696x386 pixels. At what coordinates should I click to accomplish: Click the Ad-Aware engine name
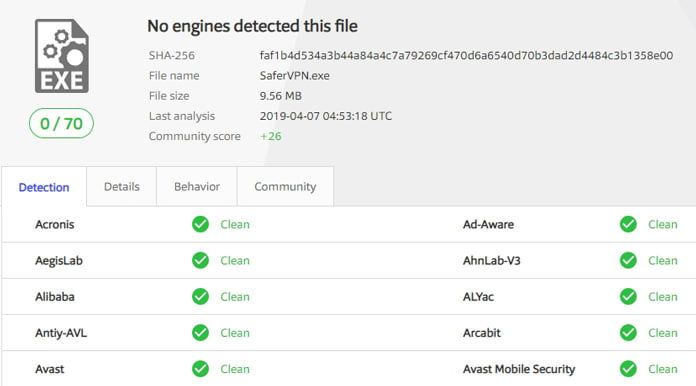click(488, 225)
